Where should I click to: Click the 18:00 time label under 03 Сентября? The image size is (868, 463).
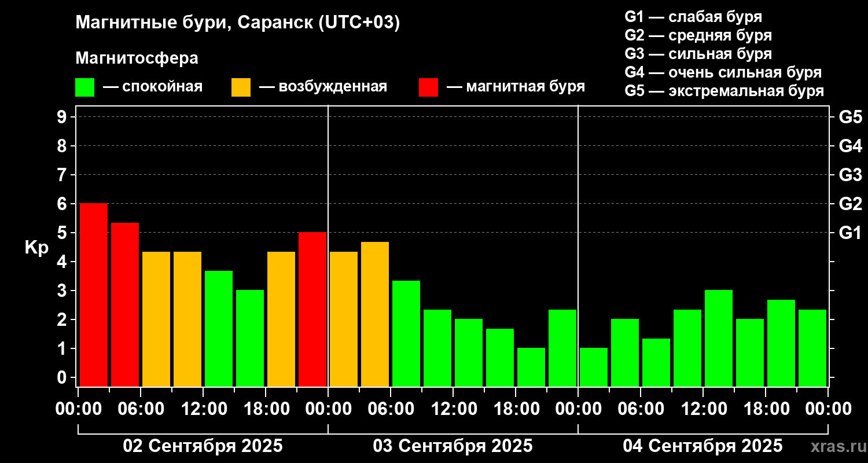516,409
